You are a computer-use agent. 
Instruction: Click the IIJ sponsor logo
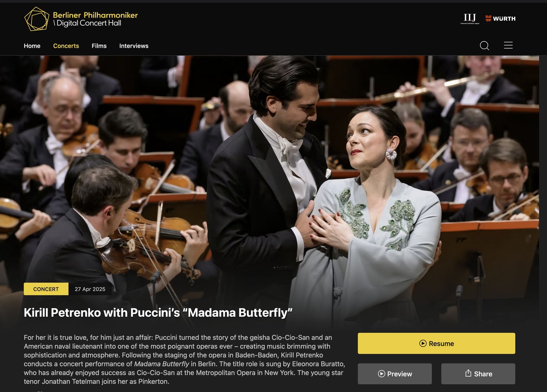tap(470, 19)
